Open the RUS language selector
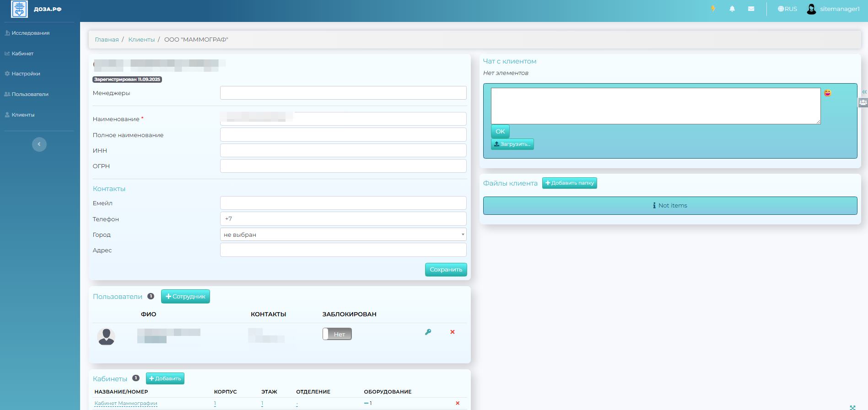 [x=787, y=9]
